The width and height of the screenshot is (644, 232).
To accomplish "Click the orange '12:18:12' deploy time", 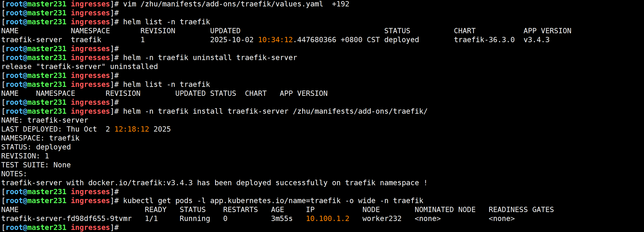I will tap(132, 129).
